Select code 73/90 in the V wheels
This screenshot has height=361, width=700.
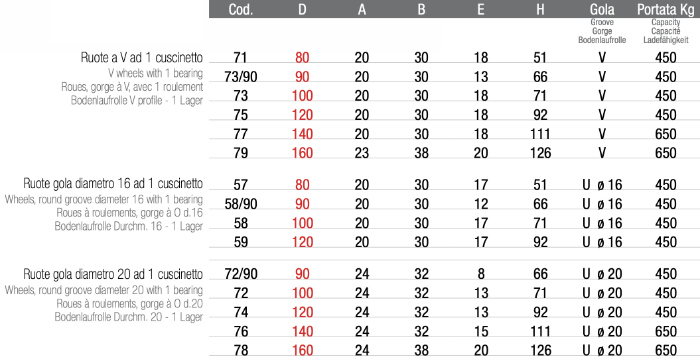click(x=241, y=77)
